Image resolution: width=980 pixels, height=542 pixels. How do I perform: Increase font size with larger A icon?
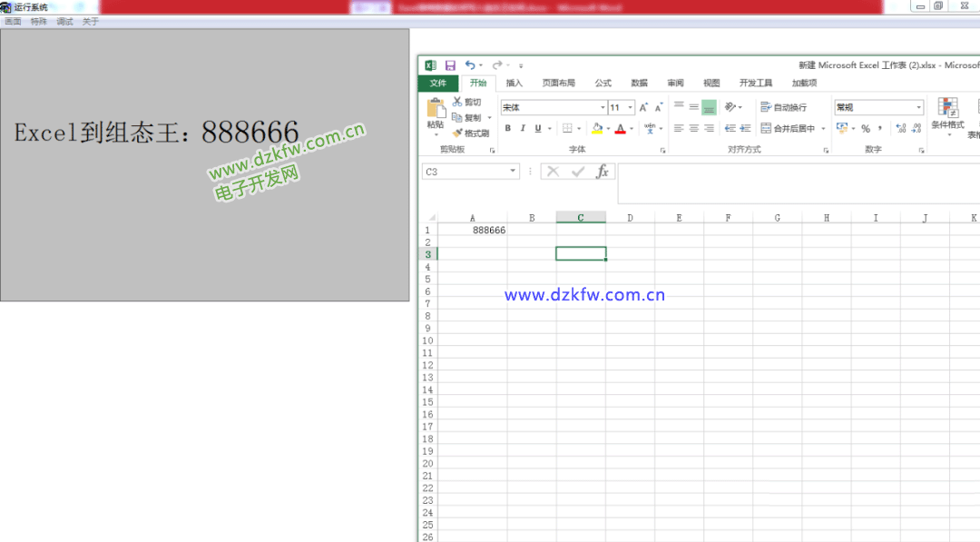pyautogui.click(x=644, y=108)
